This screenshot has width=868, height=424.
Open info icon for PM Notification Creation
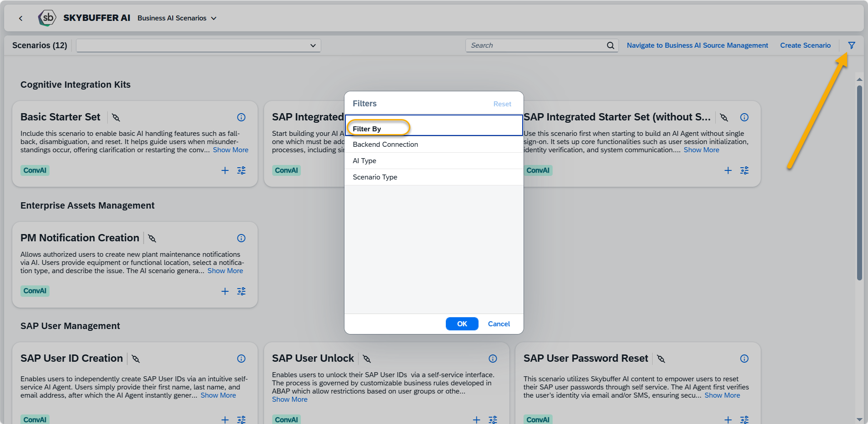[241, 238]
